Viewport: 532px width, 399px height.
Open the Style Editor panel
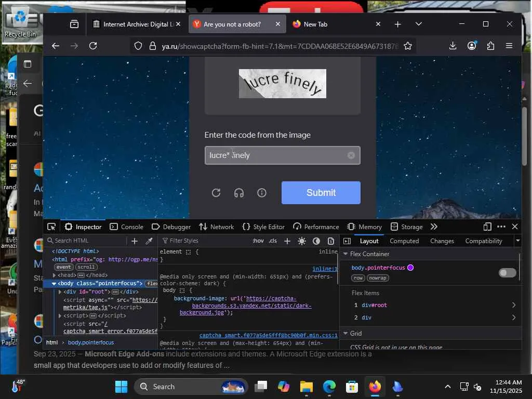tap(263, 227)
